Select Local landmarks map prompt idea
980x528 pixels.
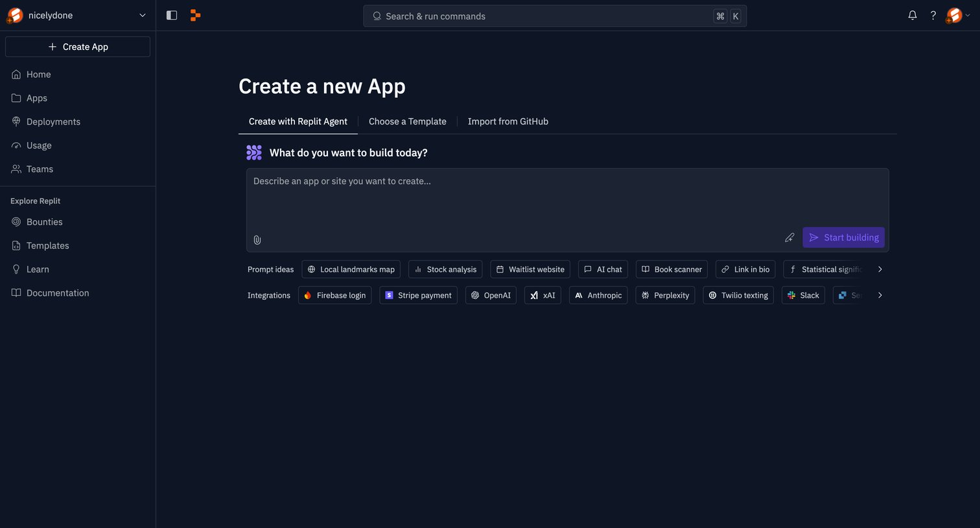[351, 269]
